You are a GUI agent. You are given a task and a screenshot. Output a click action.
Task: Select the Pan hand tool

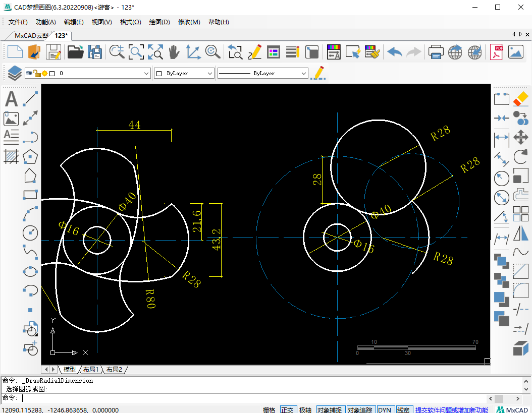[x=174, y=52]
